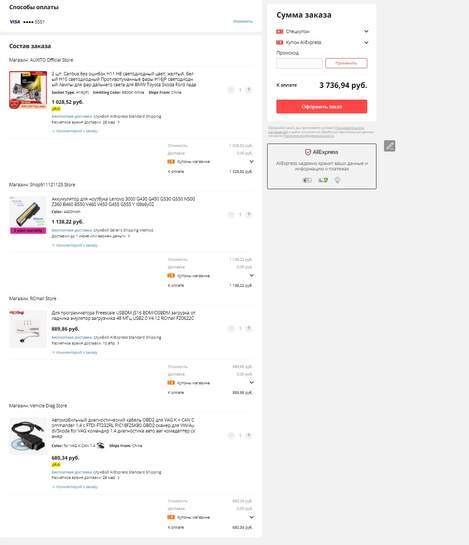Screen dimensions: 469x545
Task: Click the orange store coupon icon under AUXITO item
Action: click(x=171, y=162)
